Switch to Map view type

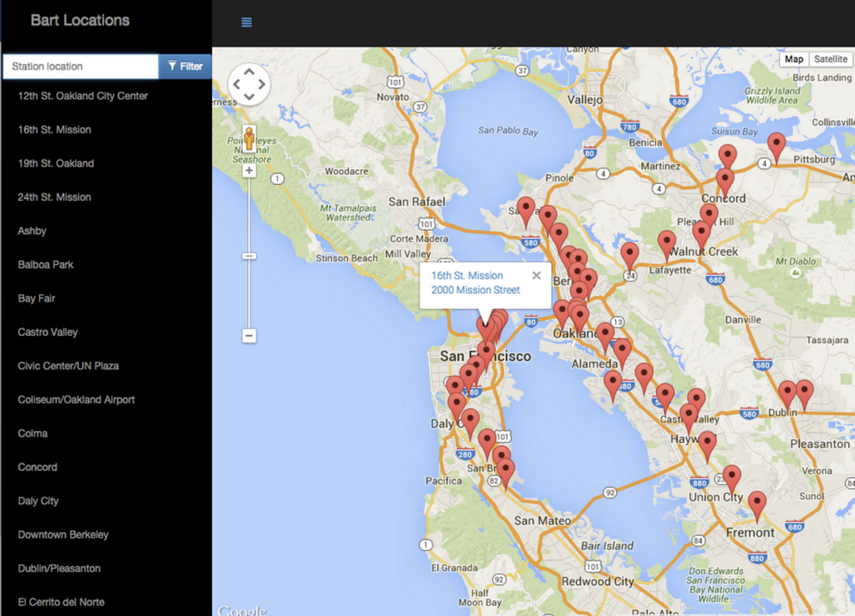point(793,59)
